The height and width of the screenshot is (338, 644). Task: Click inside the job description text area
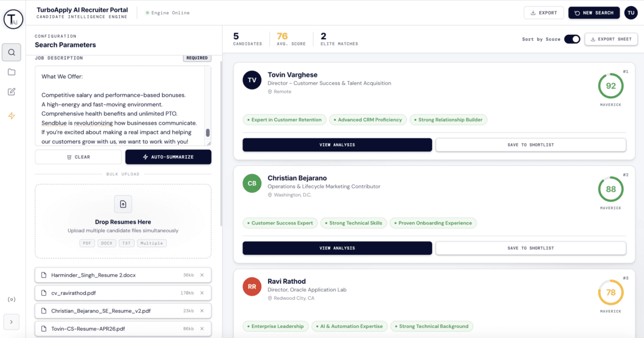[x=123, y=106]
